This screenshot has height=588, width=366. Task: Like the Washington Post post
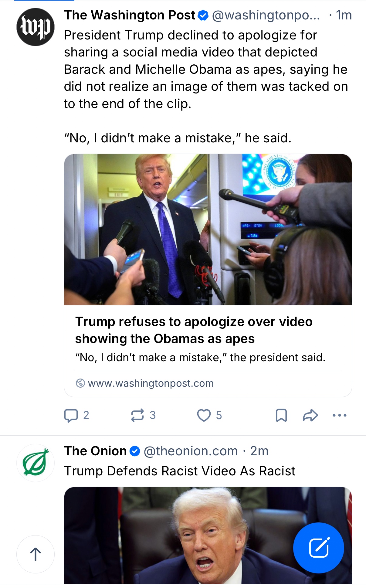pos(204,415)
